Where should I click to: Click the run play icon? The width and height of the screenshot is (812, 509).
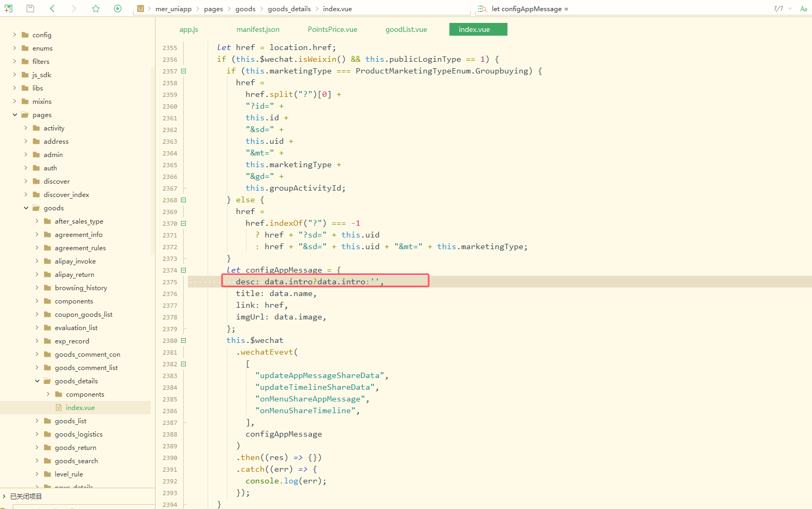[118, 9]
